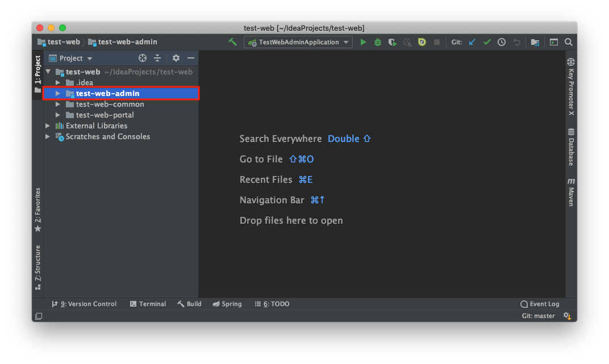
Task: Collapse the test-web root node arrow
Action: coord(48,72)
